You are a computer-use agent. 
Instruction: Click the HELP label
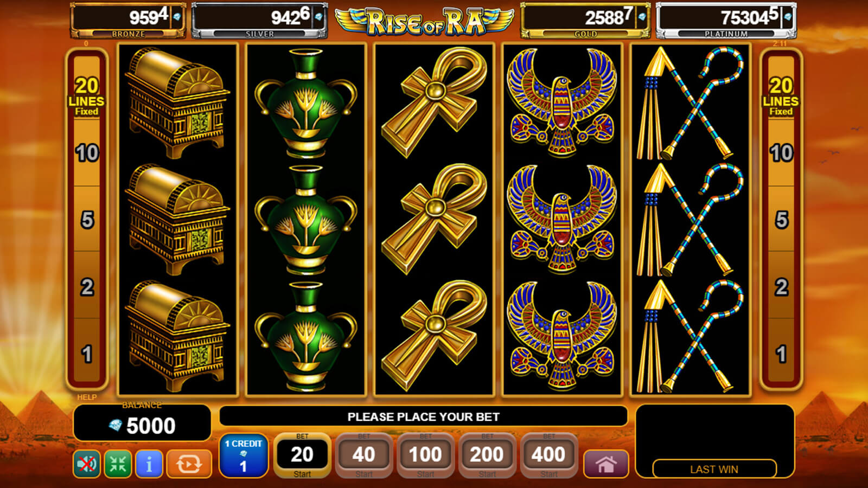tap(87, 397)
